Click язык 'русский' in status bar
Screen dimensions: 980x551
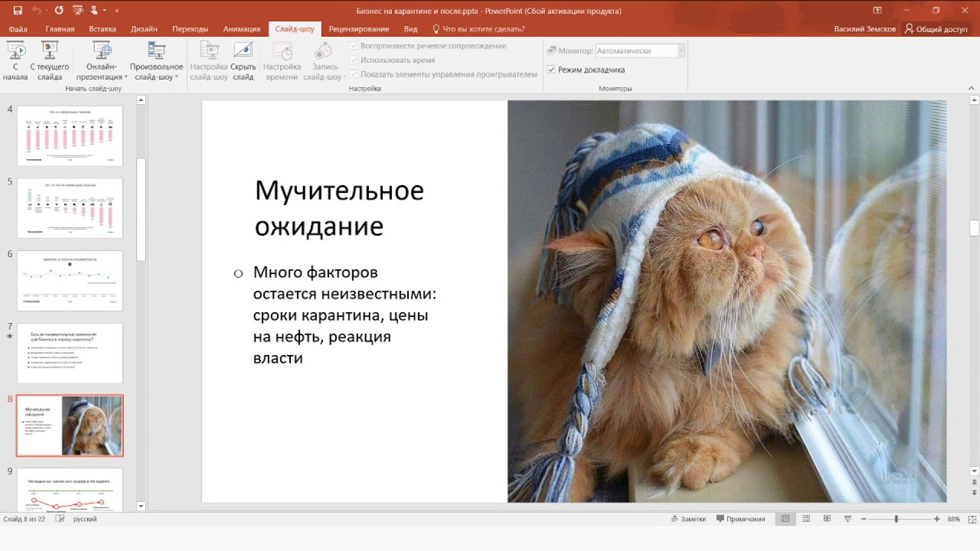coord(85,519)
